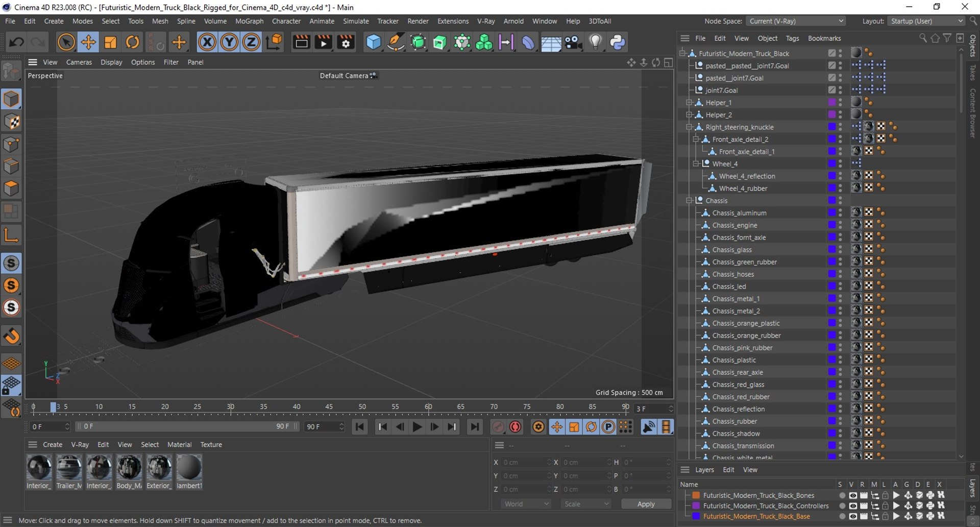Open the V-Ray menu
The image size is (980, 527).
coord(486,21)
